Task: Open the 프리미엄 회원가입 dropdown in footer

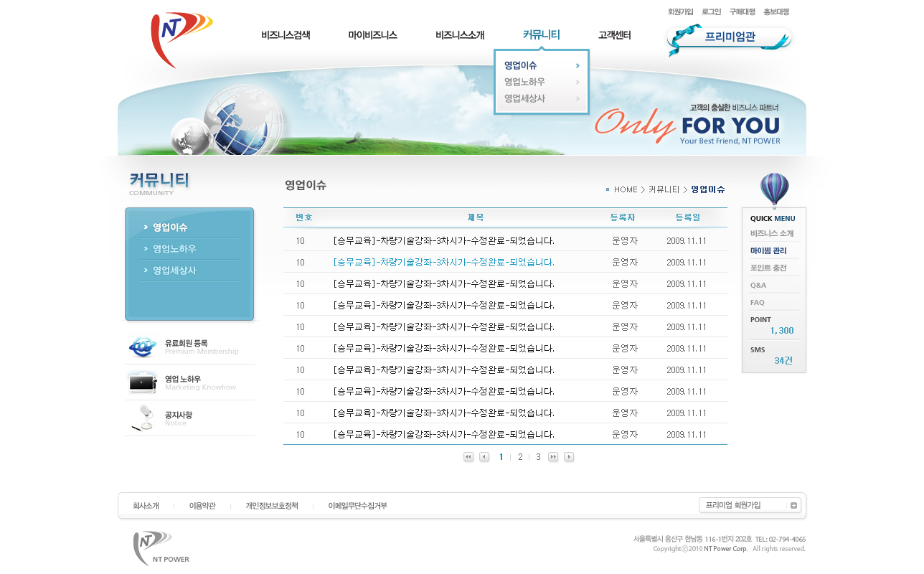Action: click(x=750, y=505)
